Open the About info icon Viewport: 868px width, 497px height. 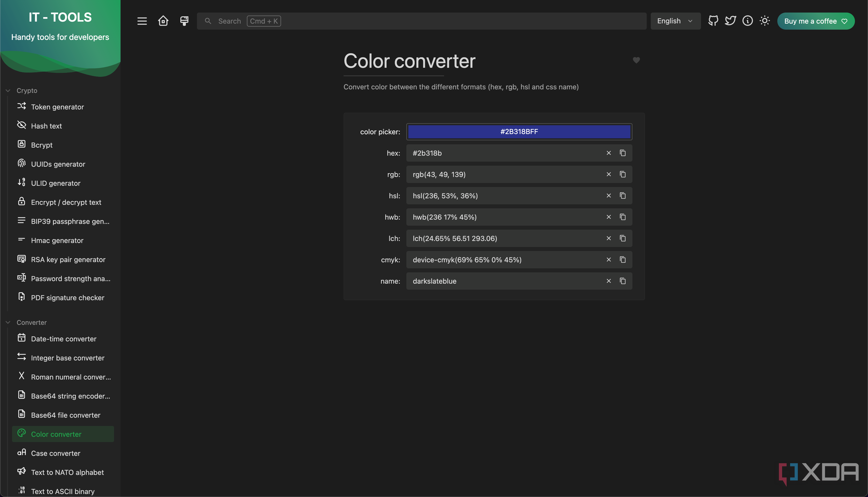point(747,21)
